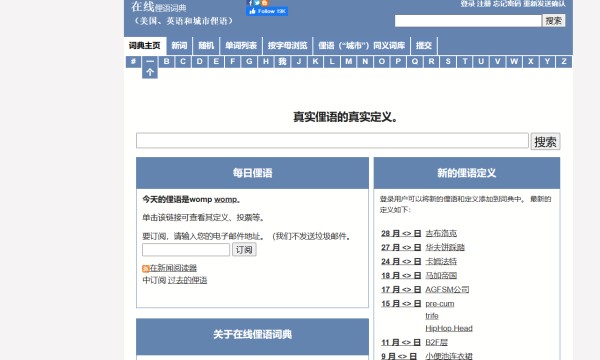
Task: Open the 忘记密码 link
Action: (507, 3)
